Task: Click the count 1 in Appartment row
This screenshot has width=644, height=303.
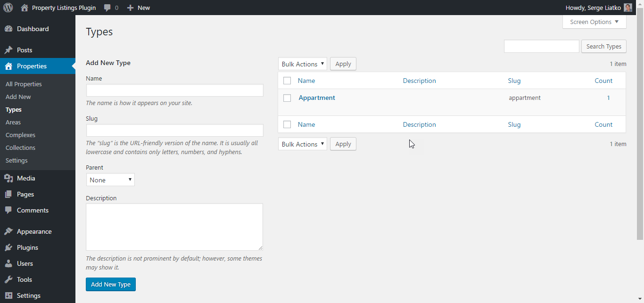Action: point(608,98)
